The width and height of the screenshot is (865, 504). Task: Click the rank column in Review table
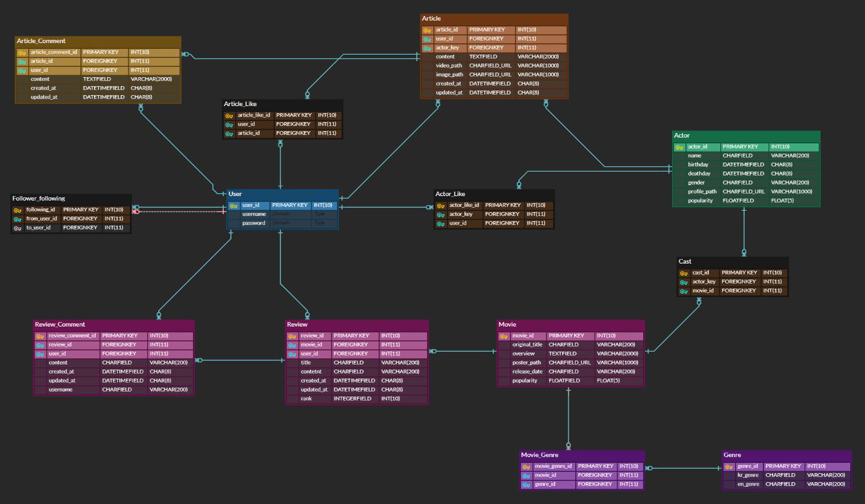coord(306,399)
